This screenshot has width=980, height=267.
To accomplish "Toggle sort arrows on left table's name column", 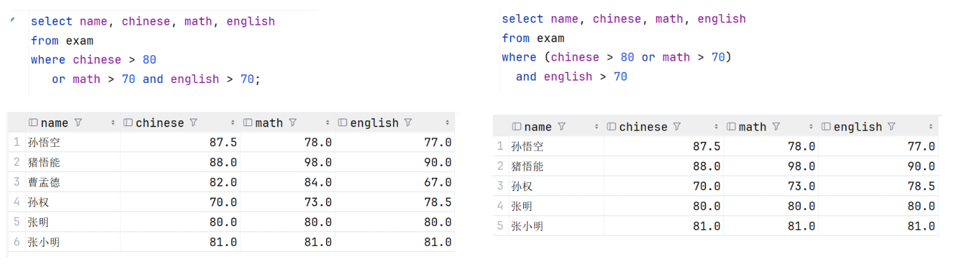I will (113, 123).
